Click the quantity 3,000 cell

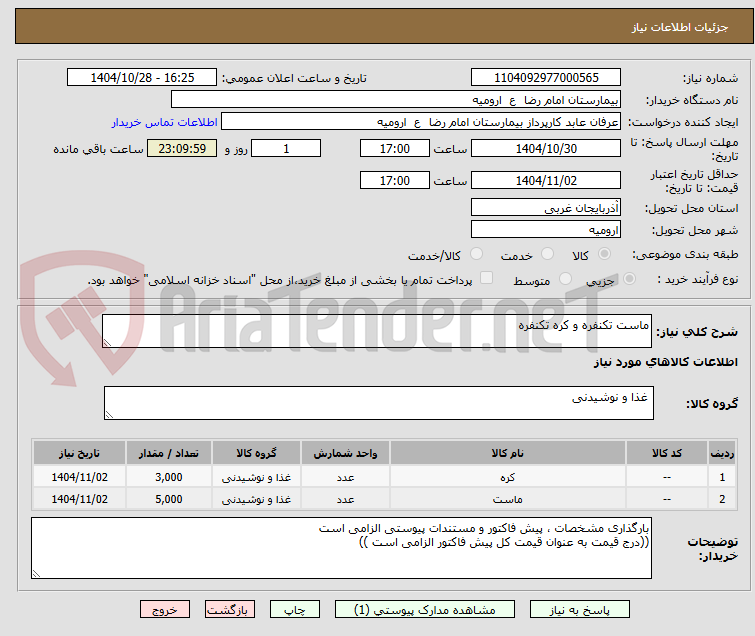pyautogui.click(x=169, y=477)
